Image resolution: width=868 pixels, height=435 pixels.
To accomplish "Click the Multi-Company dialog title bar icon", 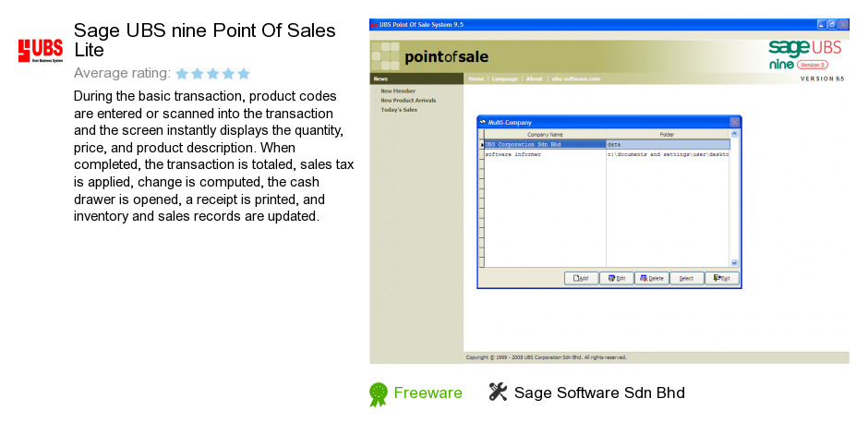I will [x=483, y=122].
